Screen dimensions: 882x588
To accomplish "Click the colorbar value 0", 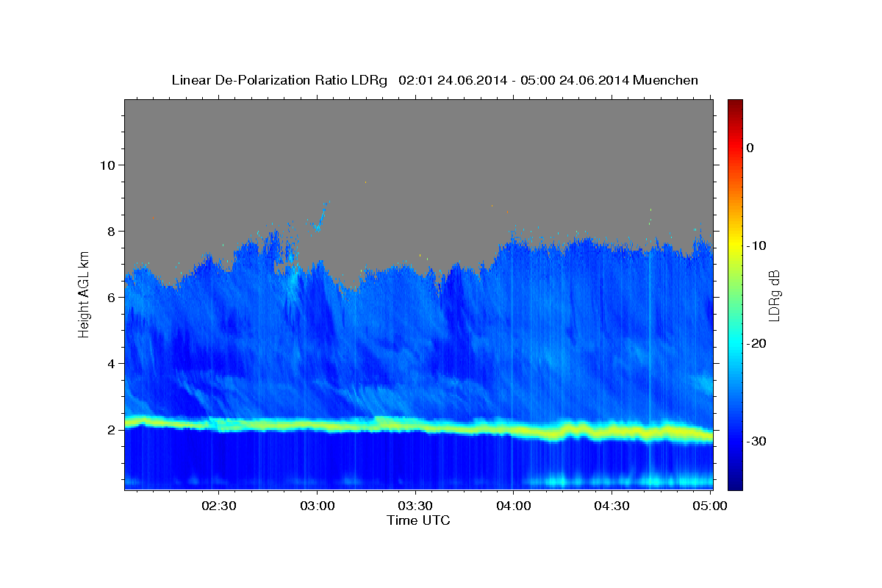I will 750,148.
